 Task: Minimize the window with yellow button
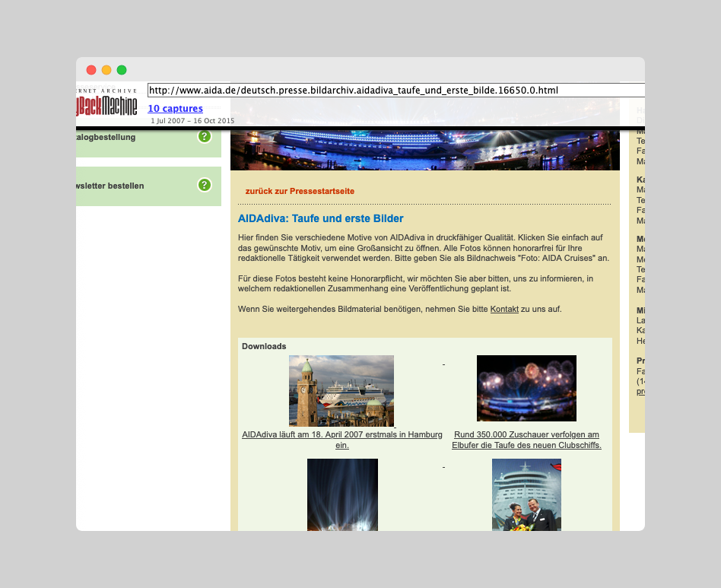click(x=106, y=70)
